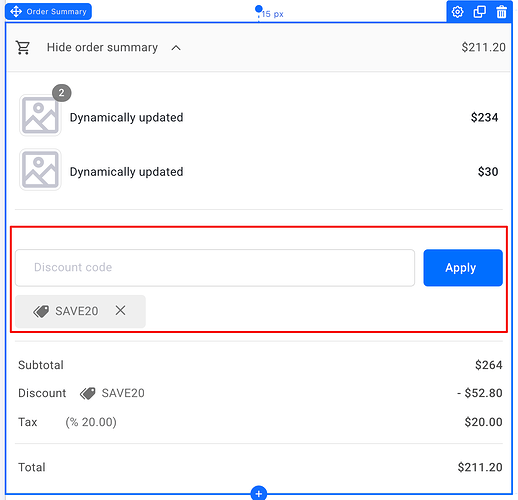Apply the discount code
Viewport: 518px width, 500px height.
(463, 268)
